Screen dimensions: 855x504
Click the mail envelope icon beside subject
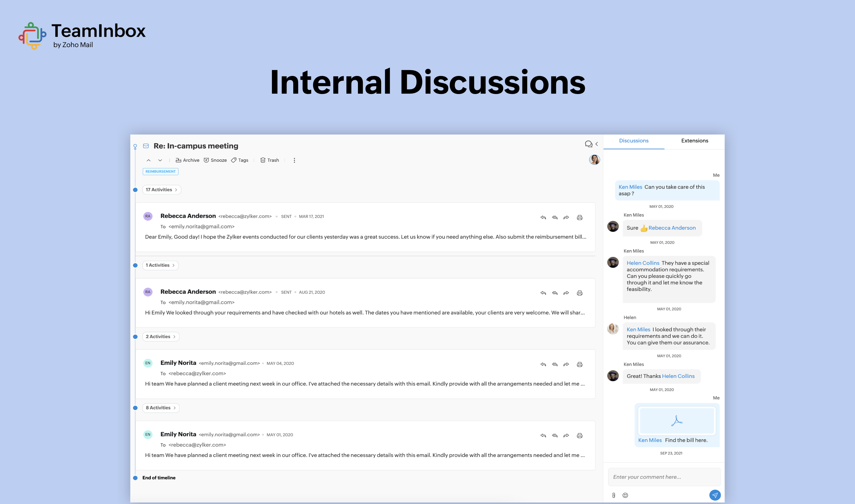(x=146, y=146)
